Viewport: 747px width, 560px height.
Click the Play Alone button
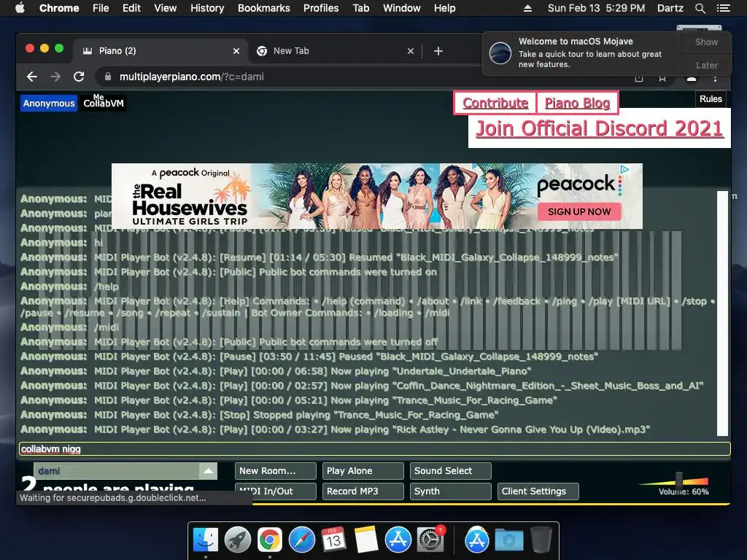pos(363,471)
